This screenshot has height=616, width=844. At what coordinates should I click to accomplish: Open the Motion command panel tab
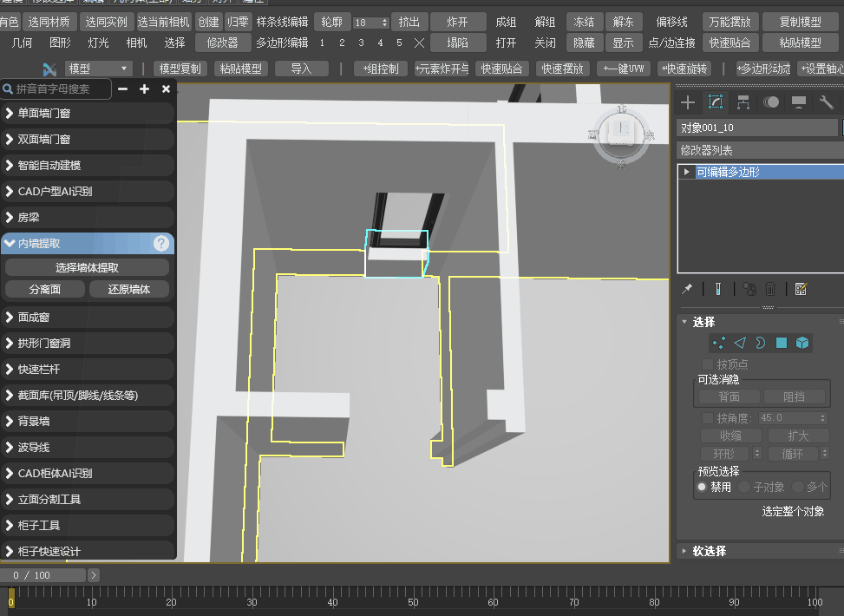(x=771, y=102)
